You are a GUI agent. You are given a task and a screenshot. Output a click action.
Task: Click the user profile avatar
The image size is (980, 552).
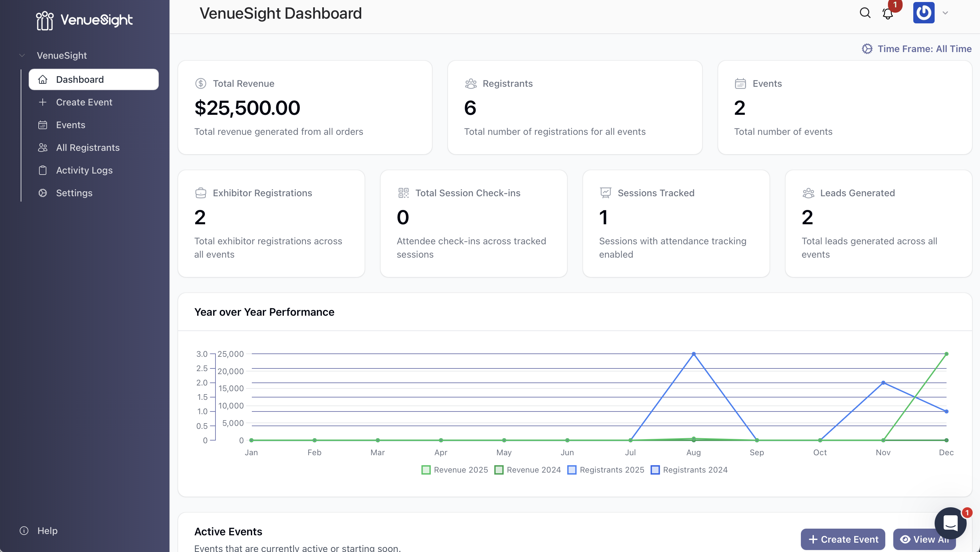923,13
